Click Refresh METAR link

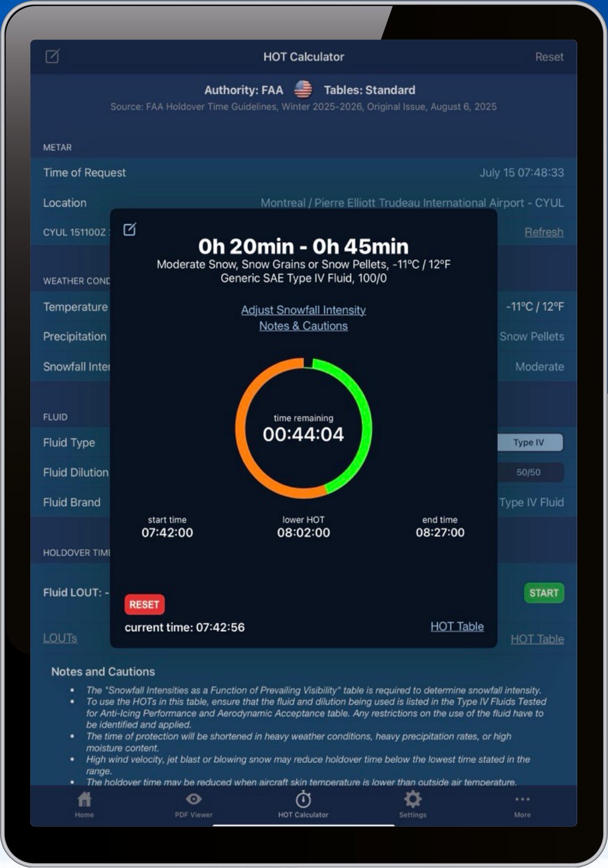[x=544, y=232]
